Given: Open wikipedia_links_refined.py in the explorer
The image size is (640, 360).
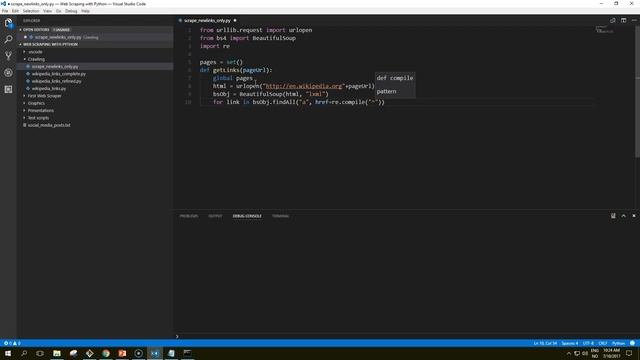Looking at the screenshot, I should coord(56,81).
